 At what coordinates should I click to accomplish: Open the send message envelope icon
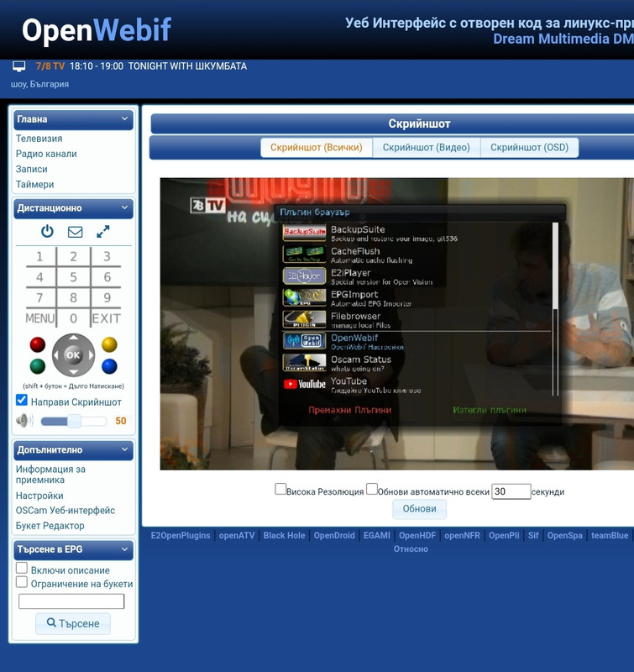click(76, 232)
